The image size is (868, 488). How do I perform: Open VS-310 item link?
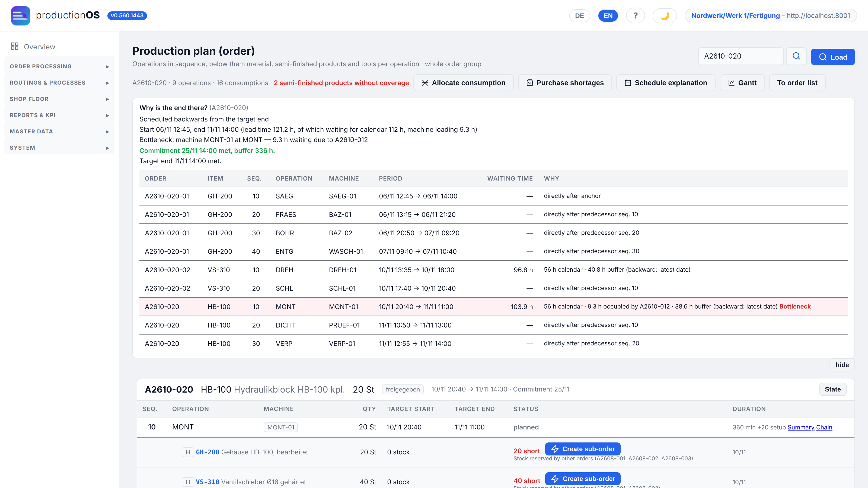click(x=207, y=482)
